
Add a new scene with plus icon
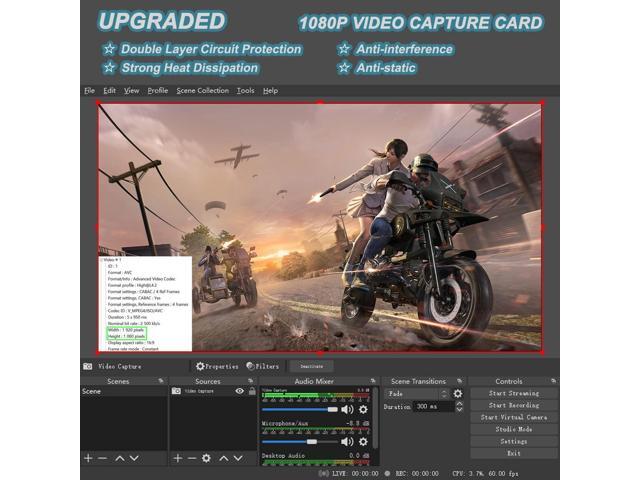[x=88, y=458]
